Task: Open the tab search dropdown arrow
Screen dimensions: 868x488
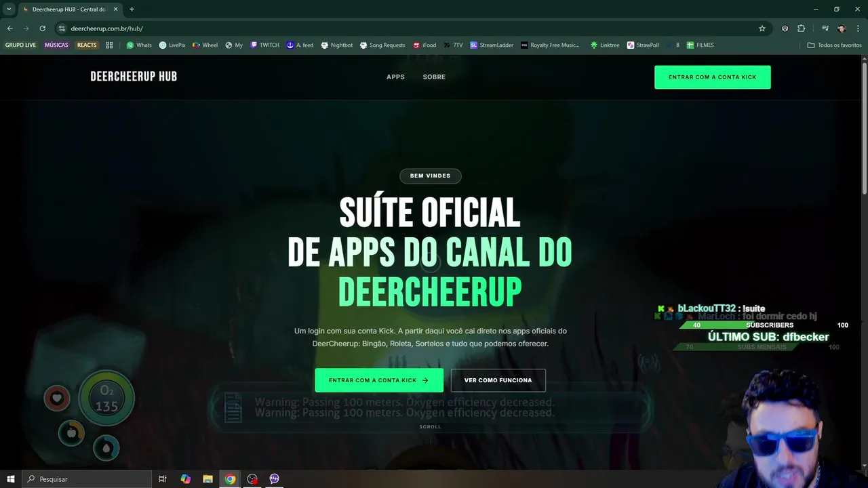Action: tap(9, 9)
